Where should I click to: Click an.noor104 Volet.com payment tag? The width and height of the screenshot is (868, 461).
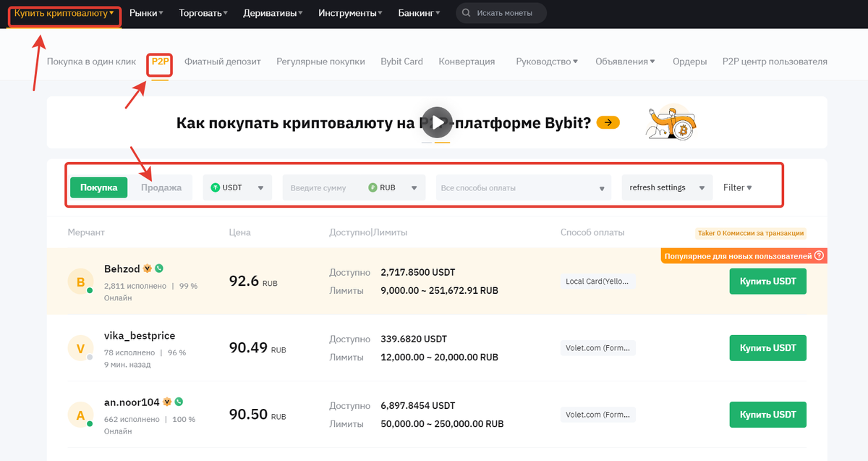pyautogui.click(x=597, y=415)
